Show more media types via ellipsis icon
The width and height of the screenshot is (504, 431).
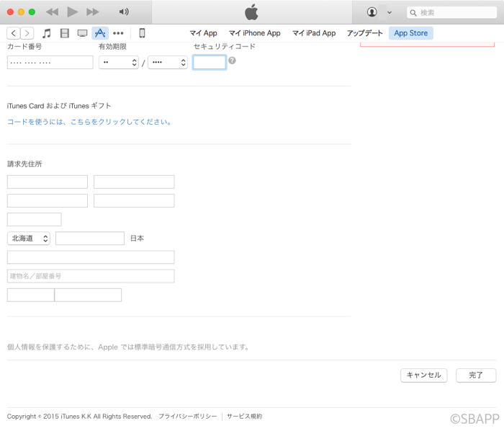118,33
